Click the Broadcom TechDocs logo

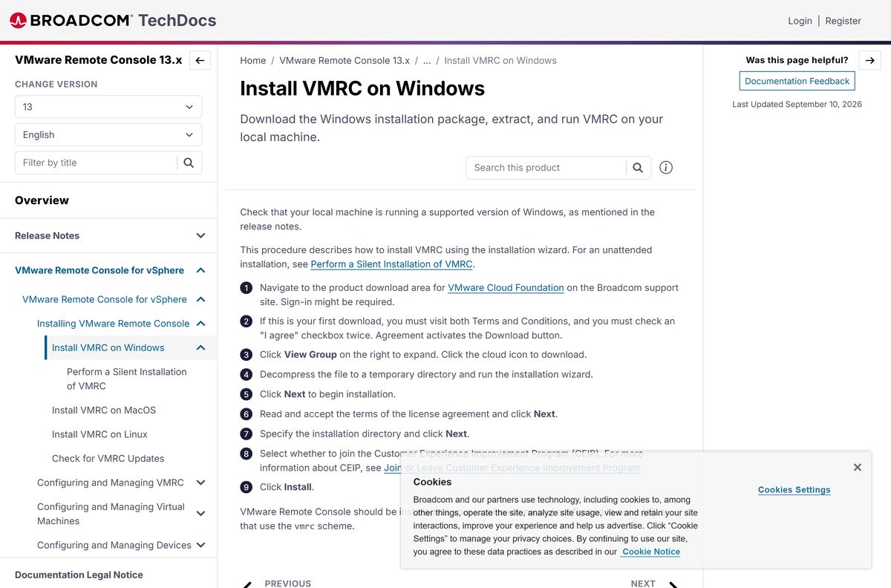coord(113,21)
